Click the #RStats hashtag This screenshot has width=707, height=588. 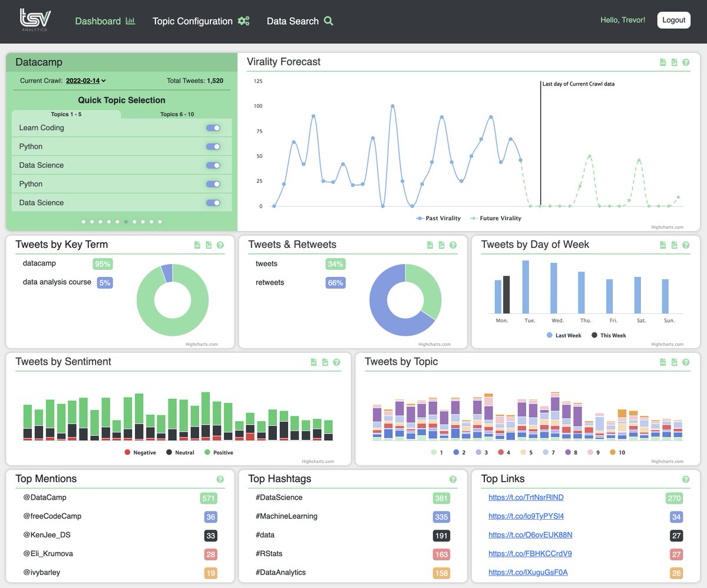270,554
